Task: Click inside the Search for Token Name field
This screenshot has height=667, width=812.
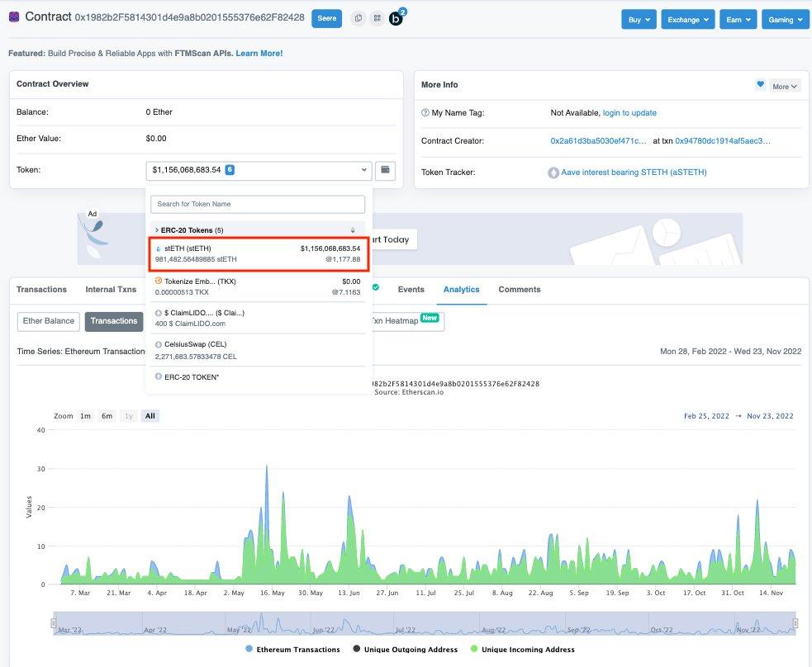Action: tap(257, 204)
